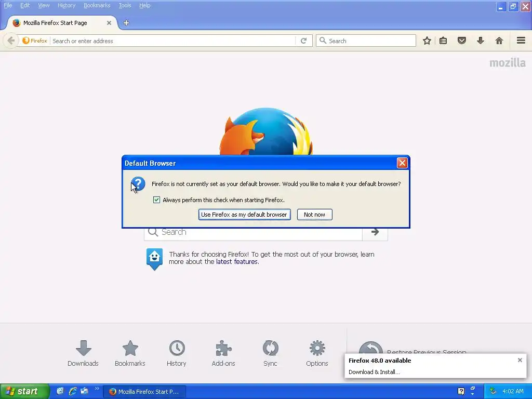Click the Windows start button

[x=24, y=391]
